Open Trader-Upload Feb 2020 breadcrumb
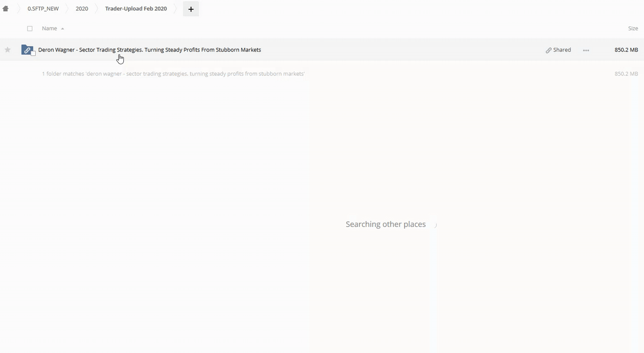Image resolution: width=644 pixels, height=353 pixels. pos(136,9)
